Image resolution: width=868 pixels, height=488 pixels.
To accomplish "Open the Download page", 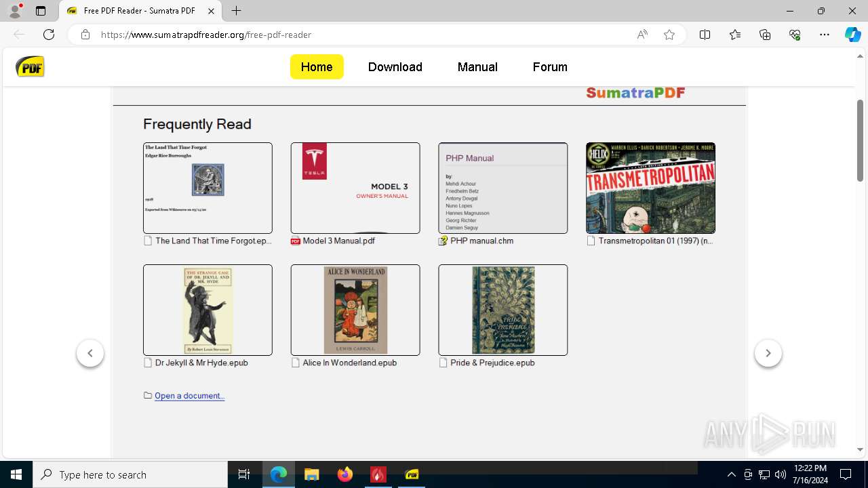I will [x=395, y=66].
